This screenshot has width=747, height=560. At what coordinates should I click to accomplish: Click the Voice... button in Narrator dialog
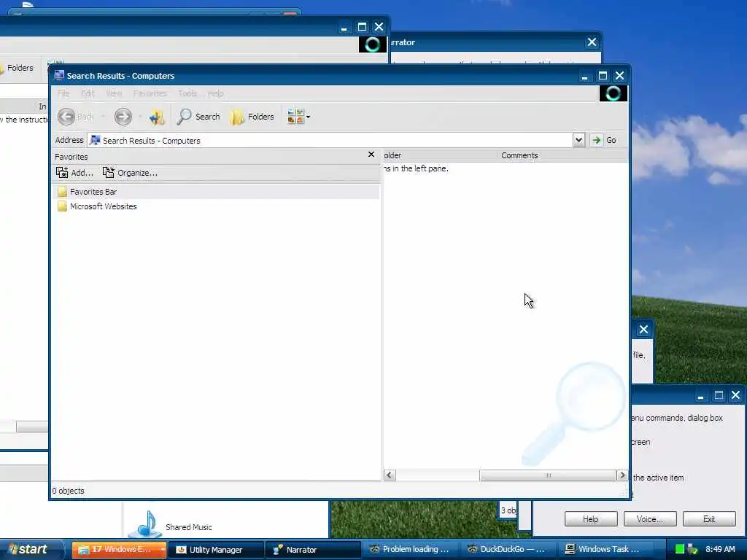(x=650, y=519)
